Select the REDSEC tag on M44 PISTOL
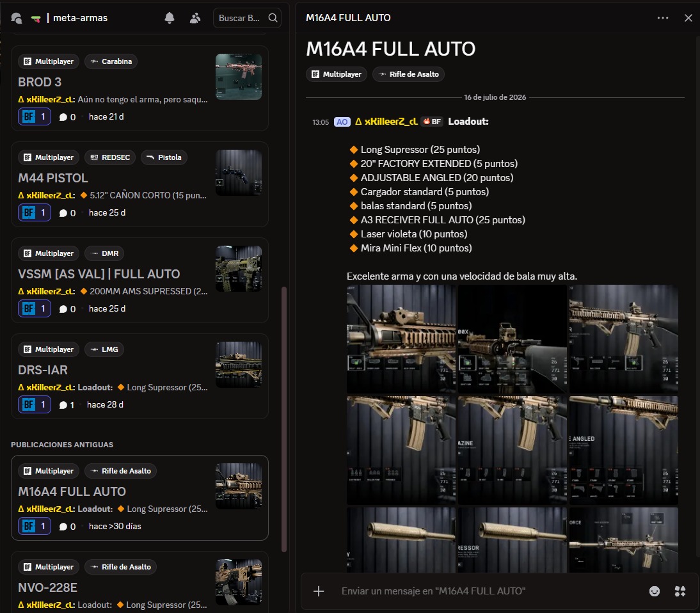The width and height of the screenshot is (700, 613). coord(110,157)
